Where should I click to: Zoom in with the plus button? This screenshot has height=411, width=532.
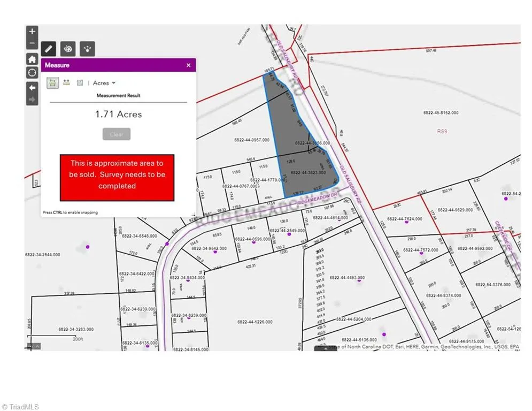pyautogui.click(x=32, y=32)
